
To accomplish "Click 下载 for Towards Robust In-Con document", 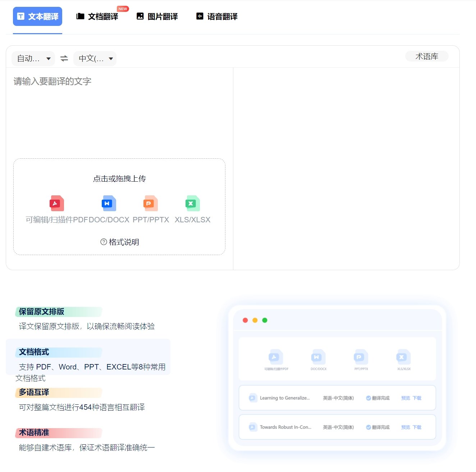I will click(418, 427).
